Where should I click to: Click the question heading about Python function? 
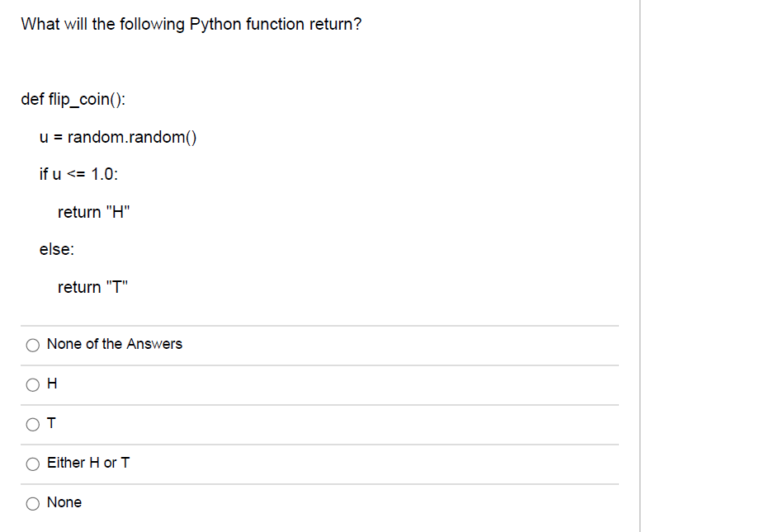pyautogui.click(x=191, y=24)
